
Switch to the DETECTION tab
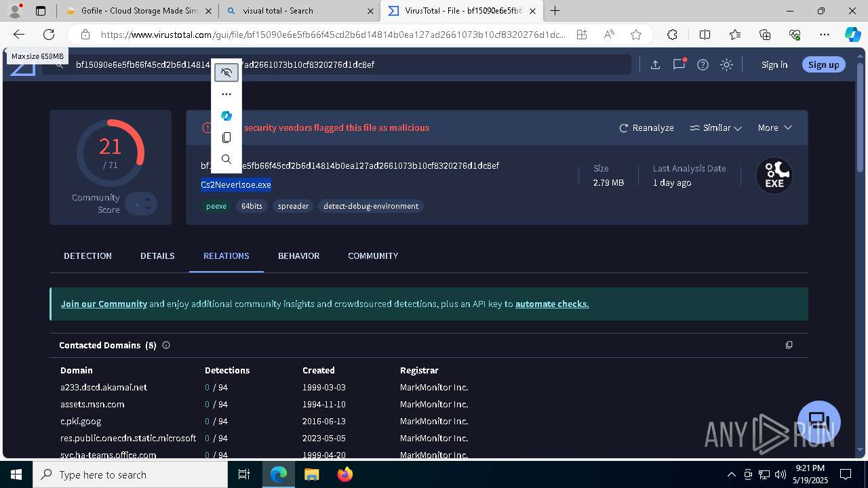87,256
